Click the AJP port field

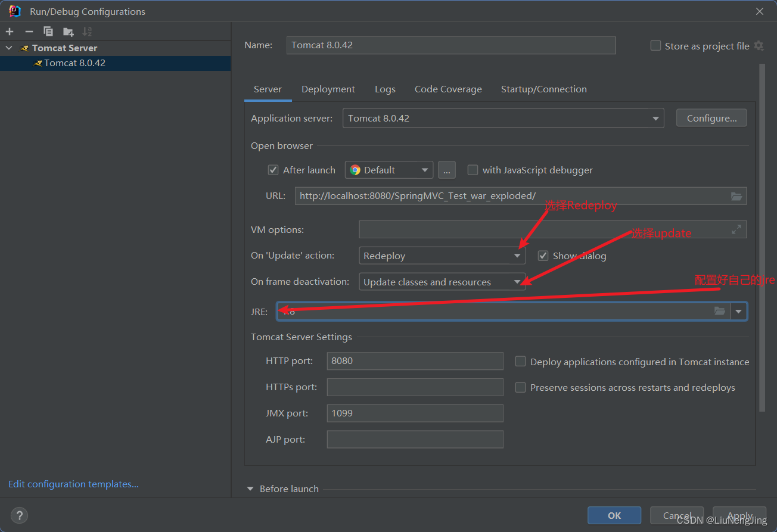point(415,440)
